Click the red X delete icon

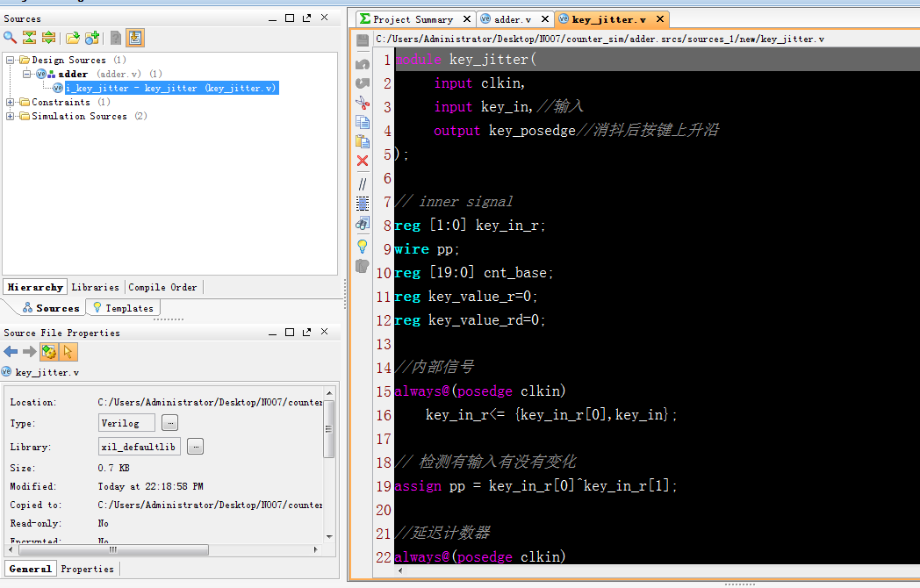click(362, 161)
